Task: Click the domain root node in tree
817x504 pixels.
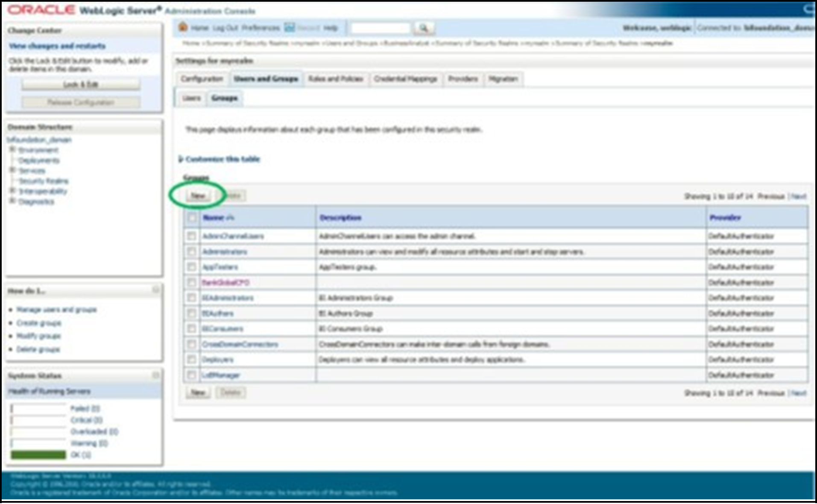Action: coord(39,140)
